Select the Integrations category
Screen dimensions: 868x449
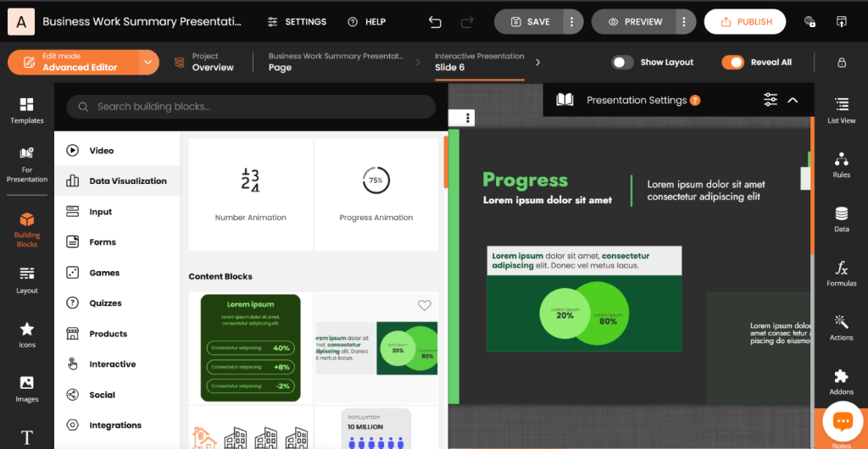(x=117, y=425)
